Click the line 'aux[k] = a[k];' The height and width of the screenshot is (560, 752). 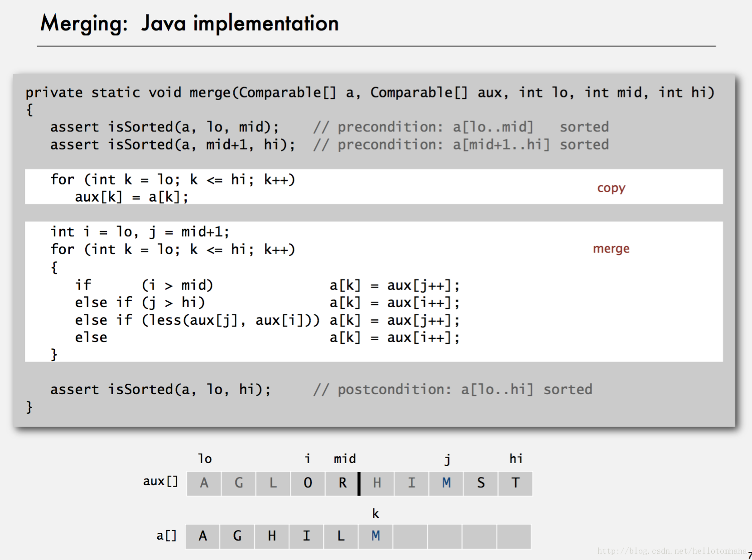point(131,197)
